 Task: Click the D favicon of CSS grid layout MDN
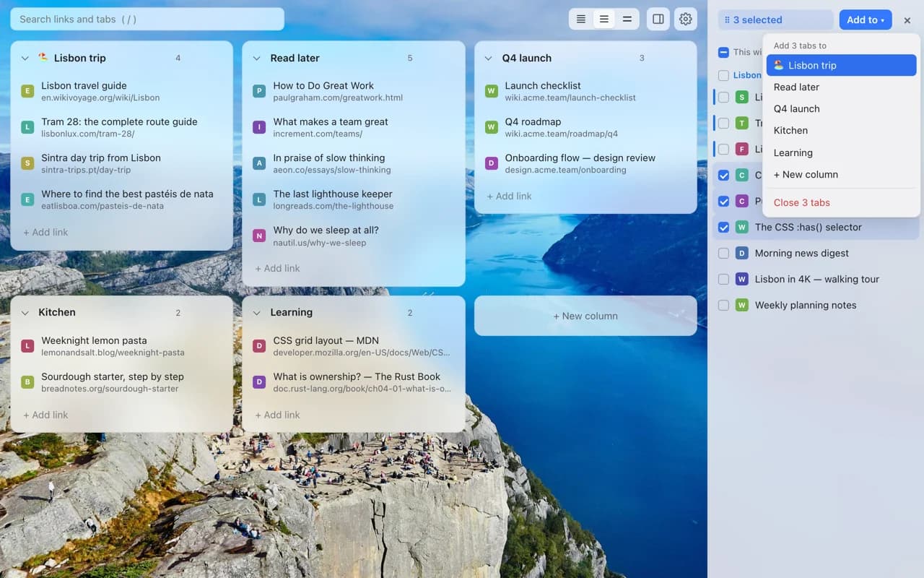pos(259,346)
